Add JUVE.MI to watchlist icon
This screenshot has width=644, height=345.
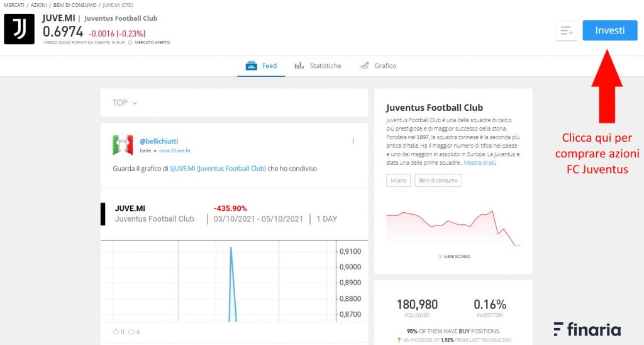click(567, 30)
